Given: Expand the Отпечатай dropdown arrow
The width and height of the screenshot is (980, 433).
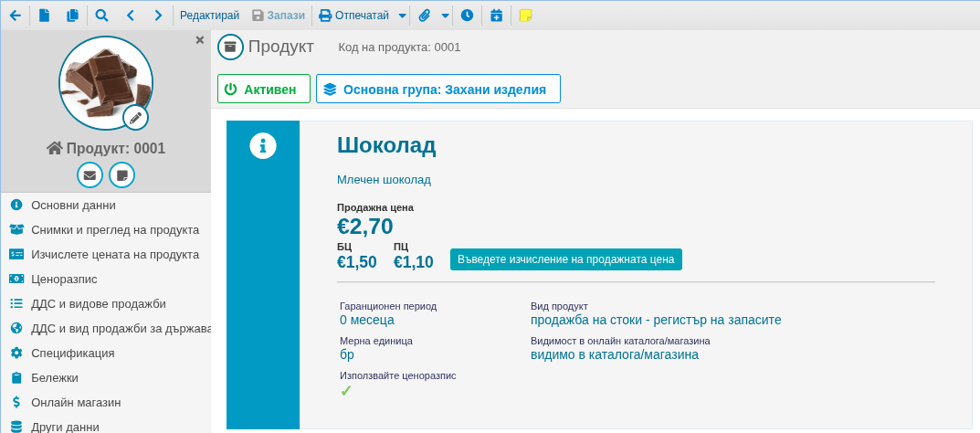Looking at the screenshot, I should point(403,16).
